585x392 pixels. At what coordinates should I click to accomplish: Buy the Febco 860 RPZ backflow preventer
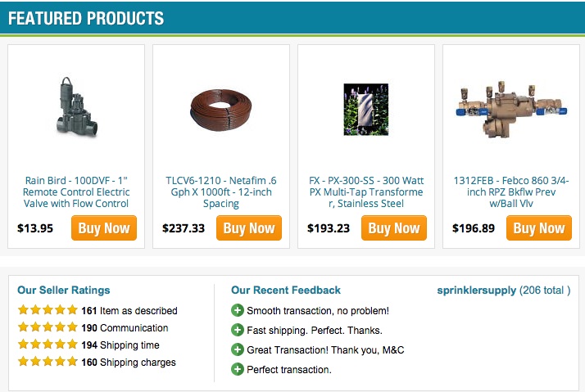coord(539,228)
